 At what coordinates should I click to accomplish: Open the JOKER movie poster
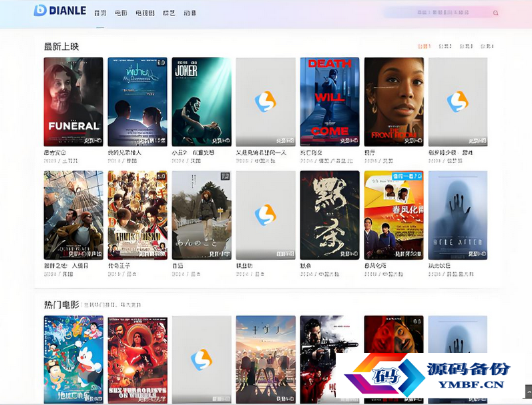coord(202,102)
